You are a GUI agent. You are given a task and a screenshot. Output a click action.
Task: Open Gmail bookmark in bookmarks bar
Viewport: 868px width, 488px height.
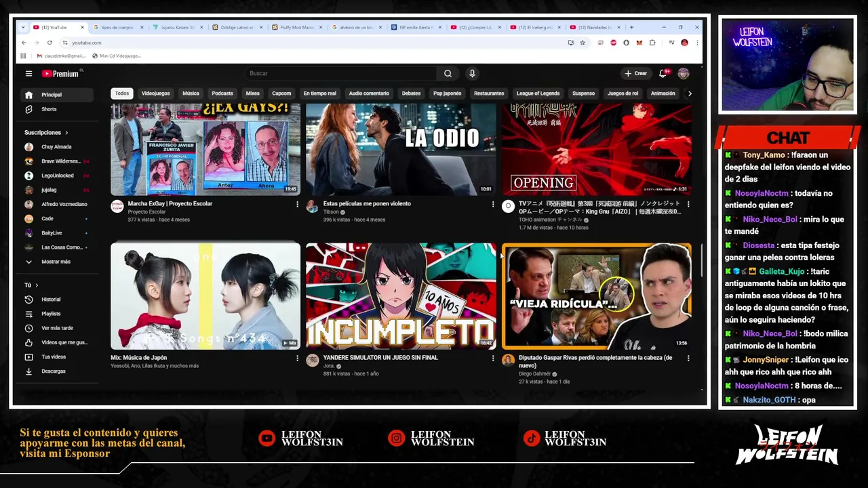click(x=61, y=56)
